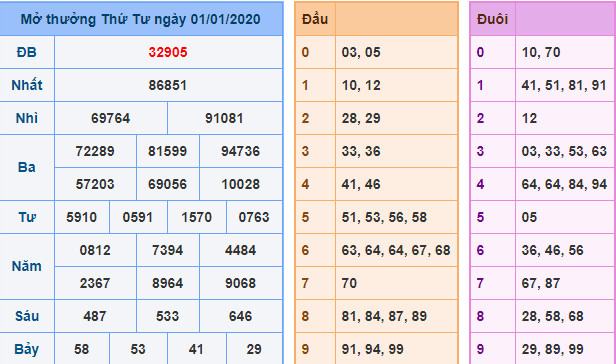Click Đuôi values '28, 58, 68'
Image resolution: width=616 pixels, height=364 pixels.
pos(552,316)
